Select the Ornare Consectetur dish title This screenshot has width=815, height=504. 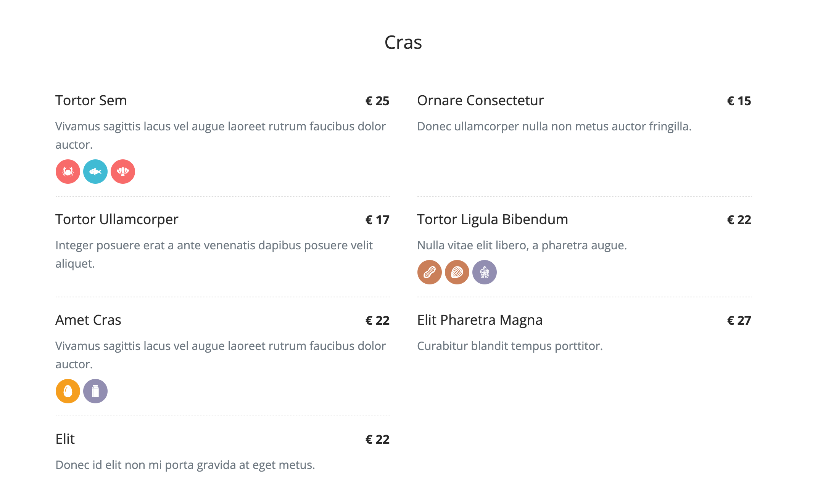[x=480, y=101]
